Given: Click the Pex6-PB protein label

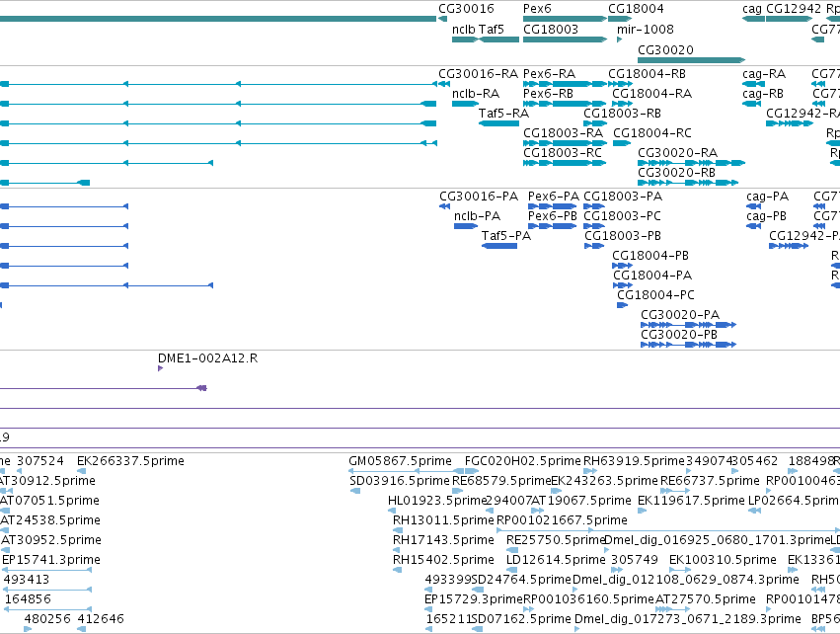Looking at the screenshot, I should tap(553, 216).
